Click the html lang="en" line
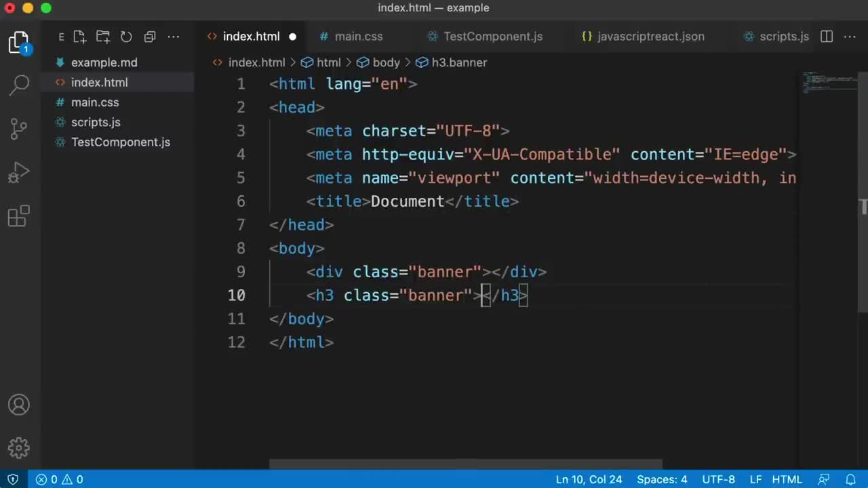This screenshot has width=868, height=488. 343,84
